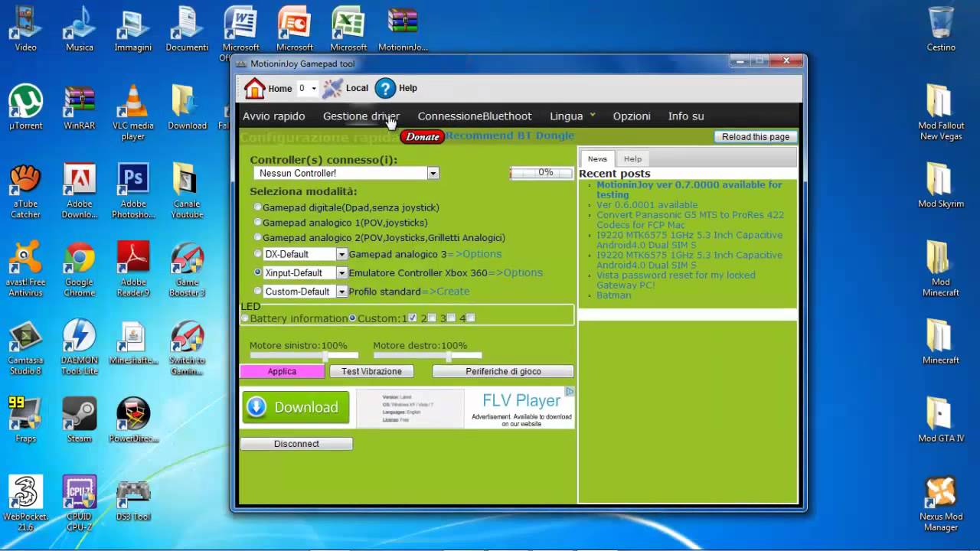This screenshot has width=980, height=551.
Task: Click the blue question mark Help icon
Action: (385, 89)
